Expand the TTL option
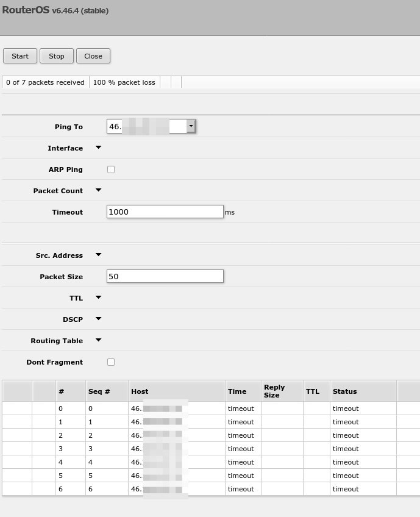This screenshot has width=420, height=517. click(98, 298)
